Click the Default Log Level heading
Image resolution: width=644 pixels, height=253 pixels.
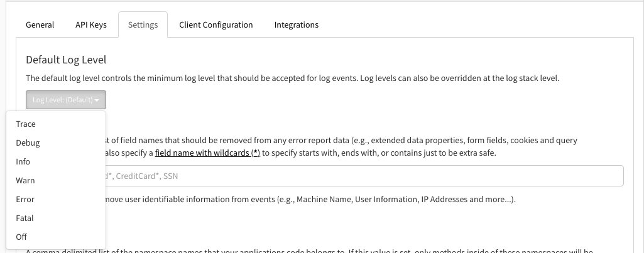[x=66, y=60]
